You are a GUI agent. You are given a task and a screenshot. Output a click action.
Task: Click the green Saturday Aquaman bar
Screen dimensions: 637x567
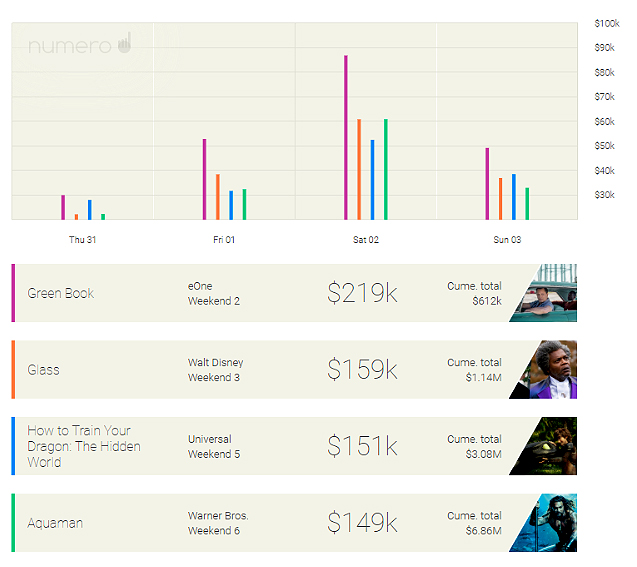(386, 169)
